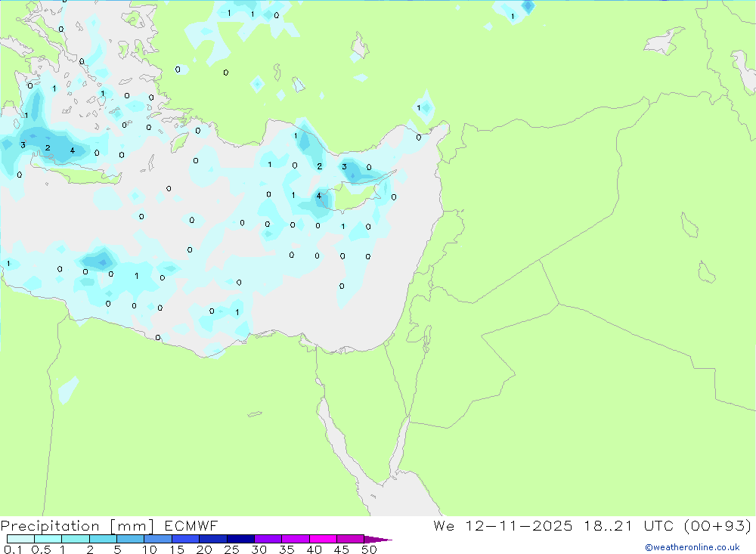756x554 pixels.
Task: Click the '(00+93)' forecast offset text
Action: click(x=718, y=526)
